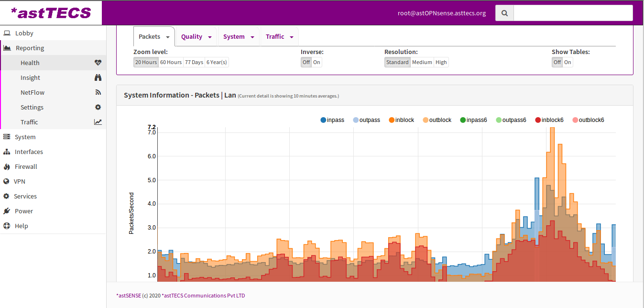The image size is (644, 308).
Task: Enable Show Tables with On
Action: click(x=568, y=62)
